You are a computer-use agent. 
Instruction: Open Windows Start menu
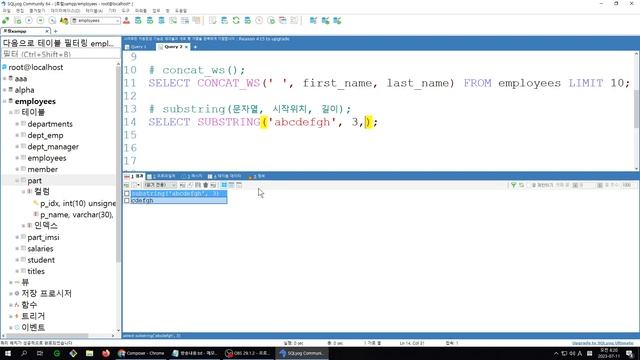tap(7, 353)
